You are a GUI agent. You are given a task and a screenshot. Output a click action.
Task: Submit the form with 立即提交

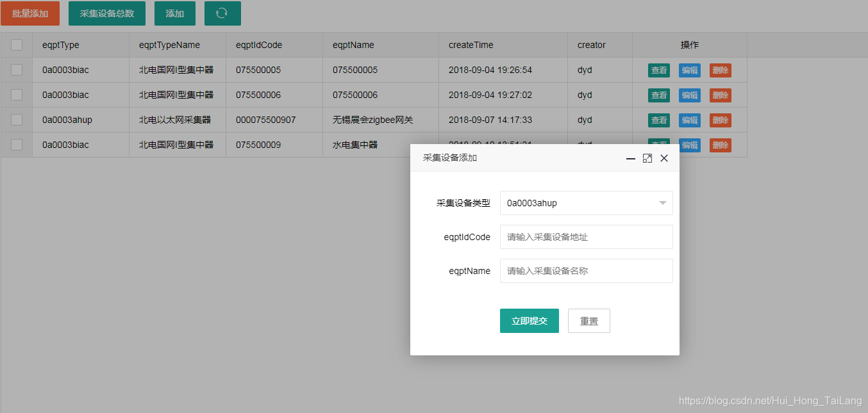tap(530, 321)
